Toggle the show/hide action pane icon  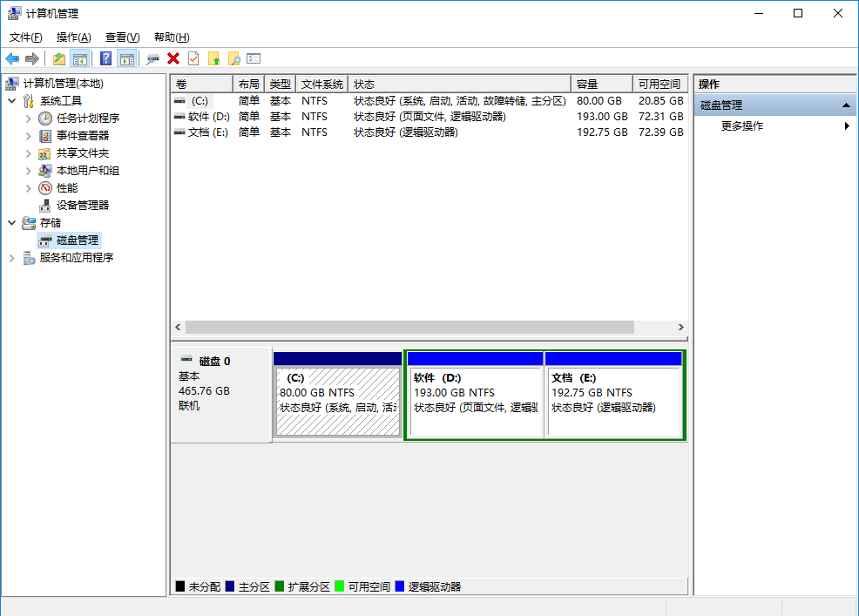pyautogui.click(x=127, y=58)
